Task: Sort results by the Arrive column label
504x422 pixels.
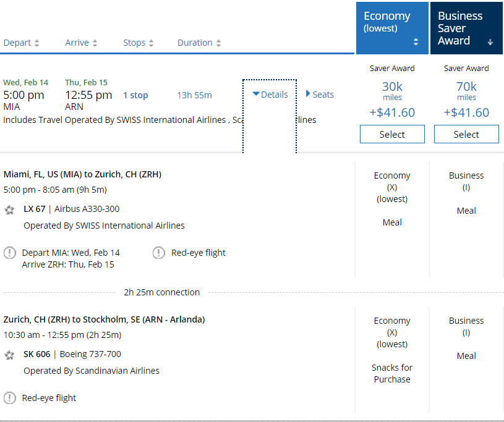Action: tap(77, 43)
